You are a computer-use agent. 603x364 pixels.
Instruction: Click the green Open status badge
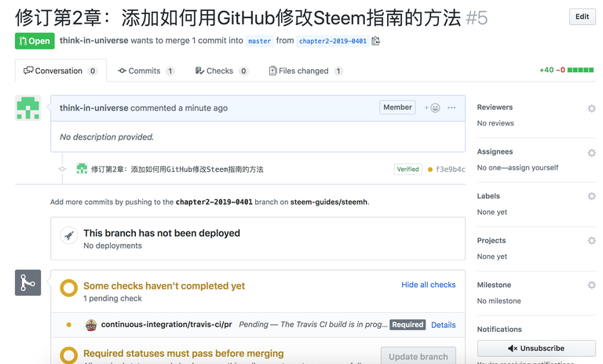coord(35,41)
